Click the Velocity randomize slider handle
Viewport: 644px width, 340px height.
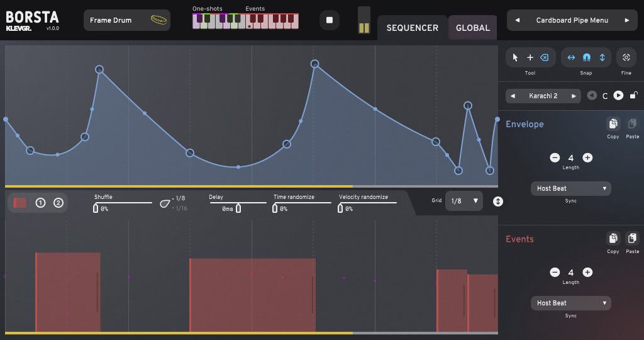[x=340, y=208]
